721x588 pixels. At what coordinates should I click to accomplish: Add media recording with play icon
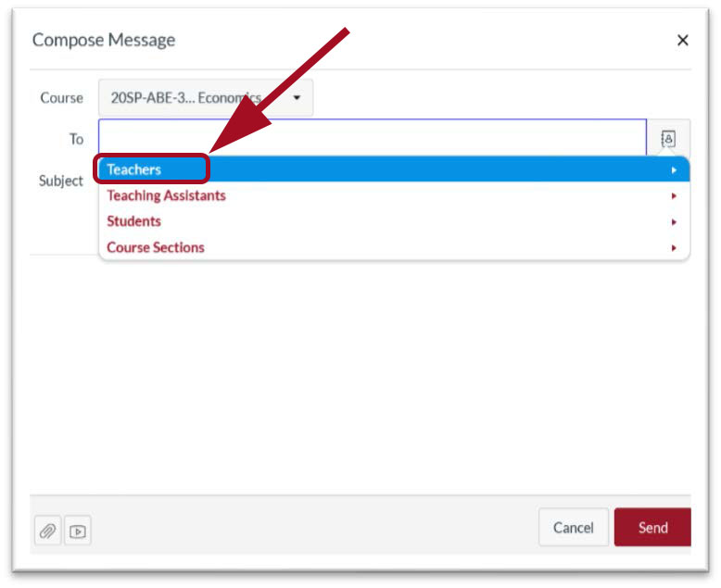(x=78, y=531)
